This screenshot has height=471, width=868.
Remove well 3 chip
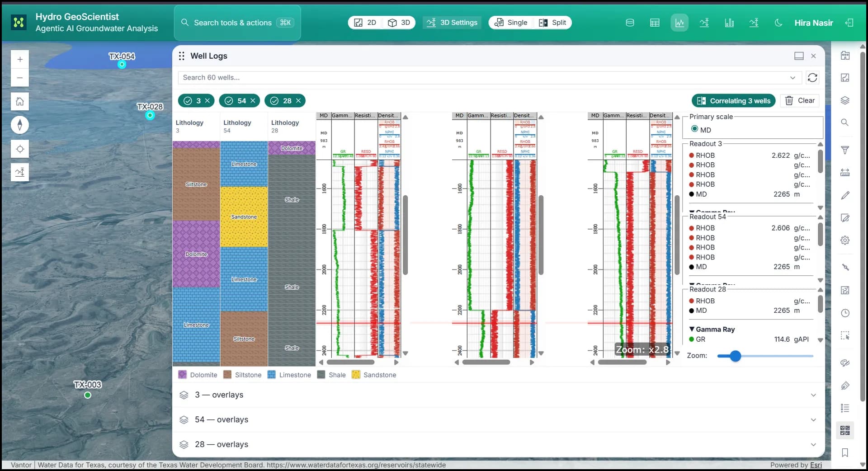click(208, 101)
